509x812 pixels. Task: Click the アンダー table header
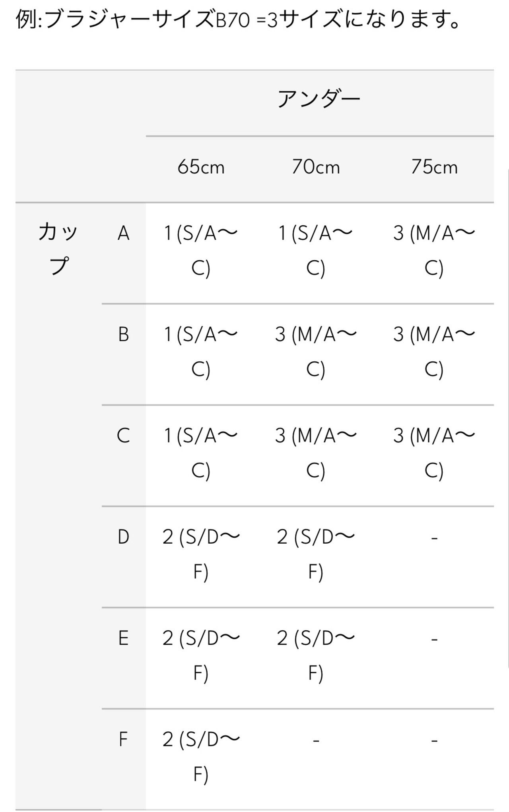[x=319, y=99]
